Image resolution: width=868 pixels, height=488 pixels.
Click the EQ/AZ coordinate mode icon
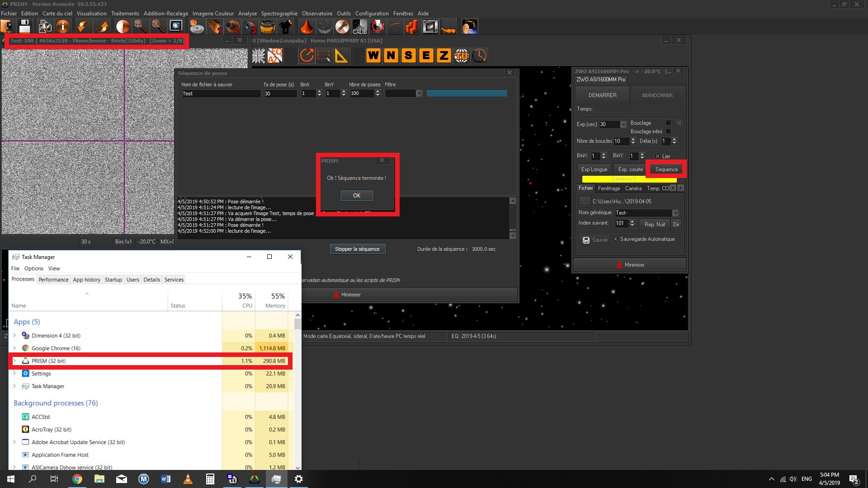click(x=275, y=56)
